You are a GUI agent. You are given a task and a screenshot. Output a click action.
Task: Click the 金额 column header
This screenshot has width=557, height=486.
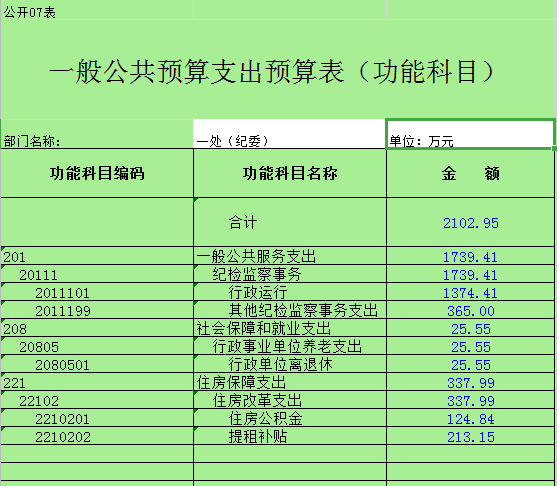470,173
